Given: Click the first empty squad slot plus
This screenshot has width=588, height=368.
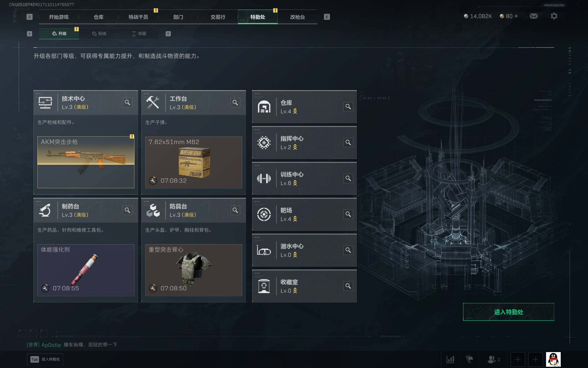Looking at the screenshot, I should 518,359.
